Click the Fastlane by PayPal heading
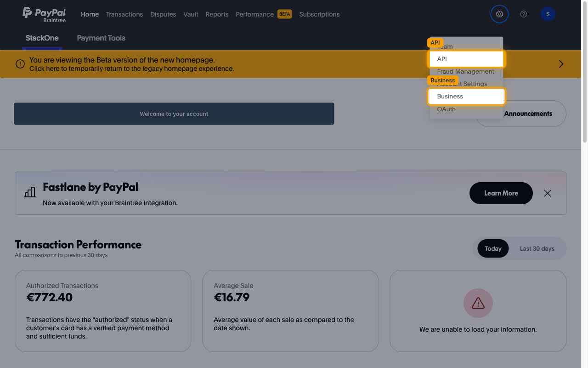The image size is (588, 368). click(90, 187)
